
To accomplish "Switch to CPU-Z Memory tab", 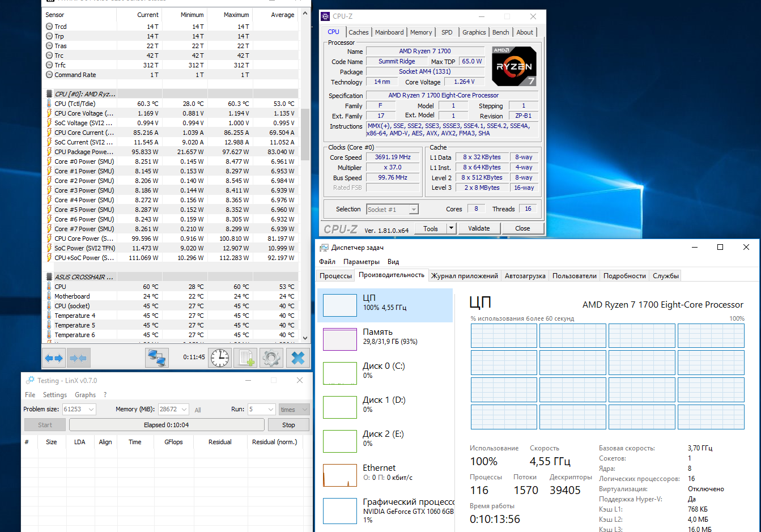I will [x=421, y=32].
